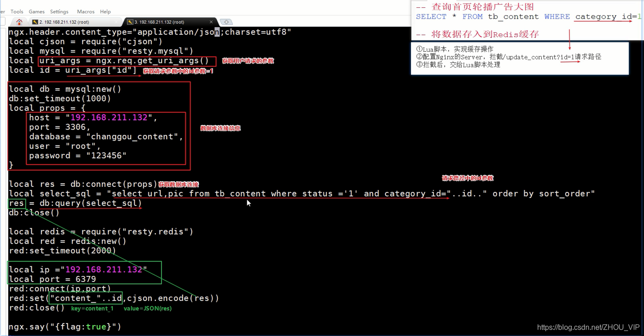Open the Settings menu

tap(59, 11)
